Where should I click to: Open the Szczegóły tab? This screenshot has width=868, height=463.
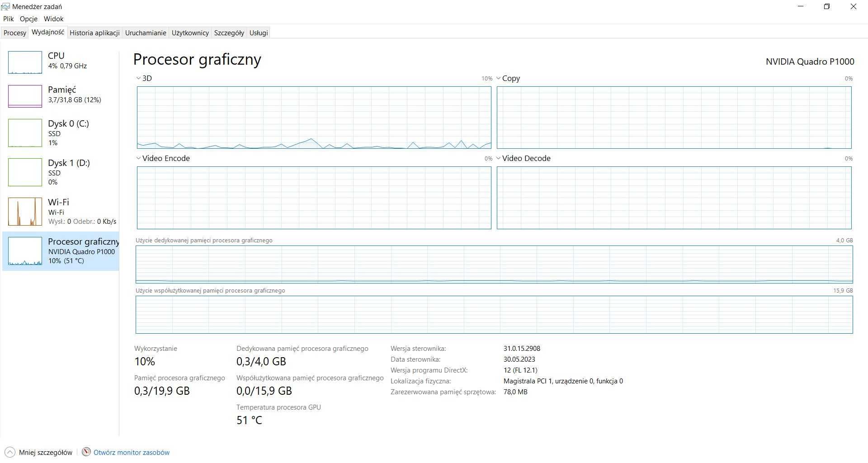click(x=229, y=33)
